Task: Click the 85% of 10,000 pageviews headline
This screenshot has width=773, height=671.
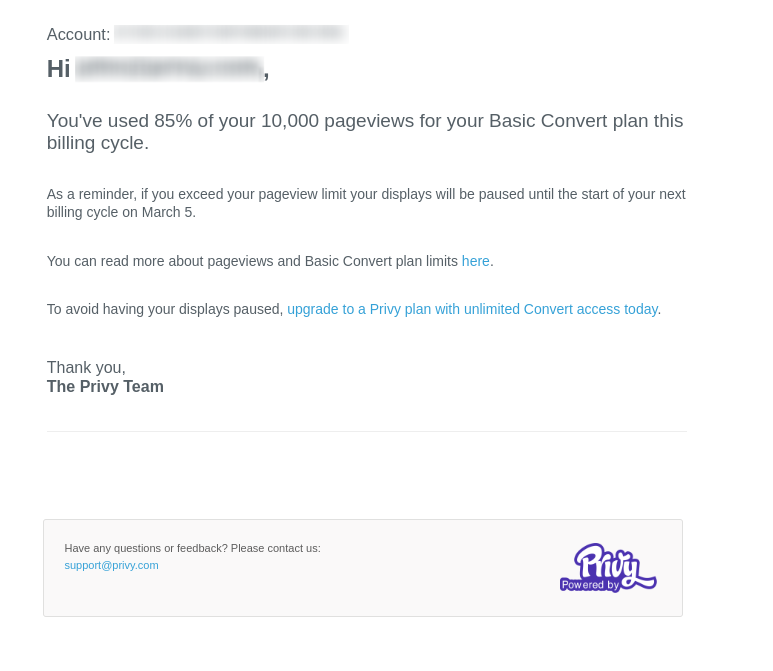Action: tap(365, 132)
